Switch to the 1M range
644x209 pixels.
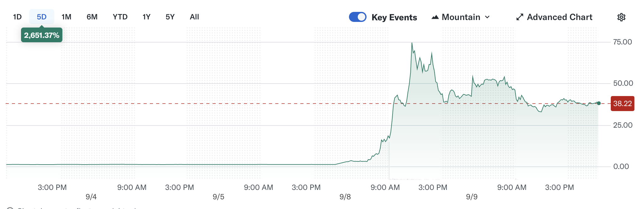pos(66,17)
